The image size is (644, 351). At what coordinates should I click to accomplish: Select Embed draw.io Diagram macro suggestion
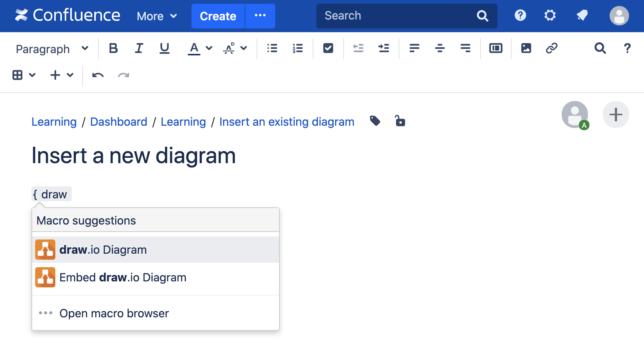[x=156, y=277]
